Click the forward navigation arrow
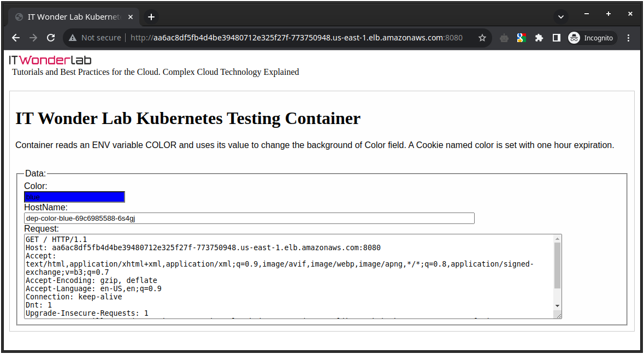Screen dimensions: 644x354 point(33,38)
